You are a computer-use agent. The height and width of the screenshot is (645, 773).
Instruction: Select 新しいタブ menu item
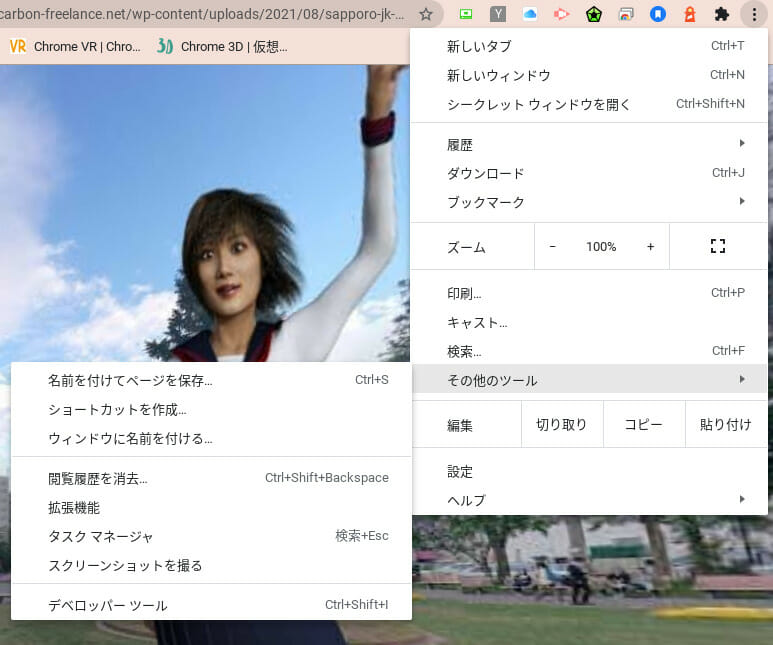click(589, 46)
